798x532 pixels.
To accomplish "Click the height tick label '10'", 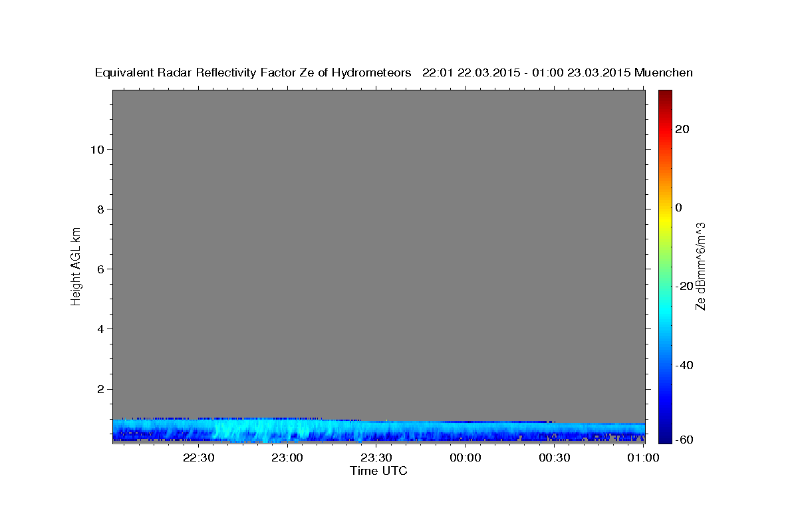I will click(x=96, y=149).
